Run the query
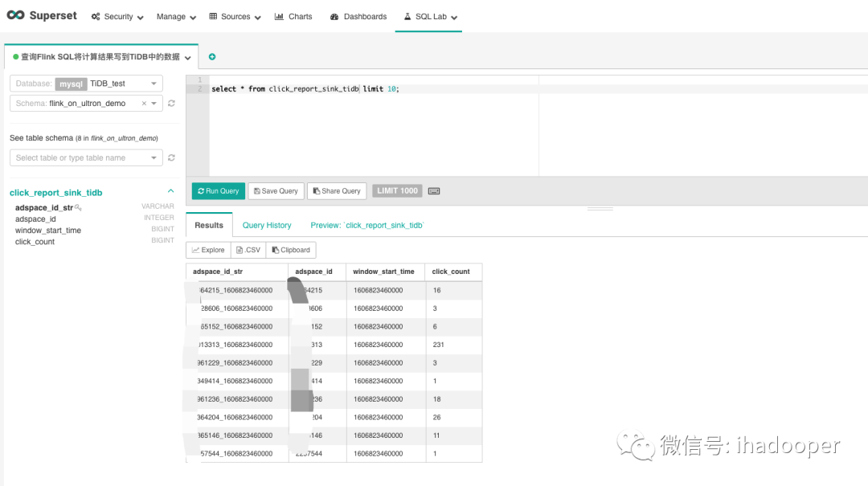Image resolution: width=868 pixels, height=486 pixels. tap(219, 191)
